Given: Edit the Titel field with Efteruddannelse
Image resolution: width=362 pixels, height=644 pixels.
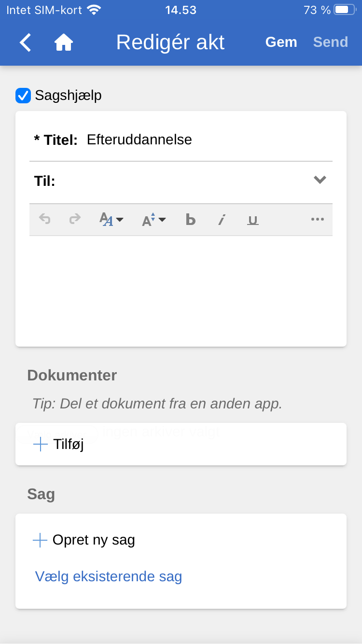Looking at the screenshot, I should coord(203,140).
